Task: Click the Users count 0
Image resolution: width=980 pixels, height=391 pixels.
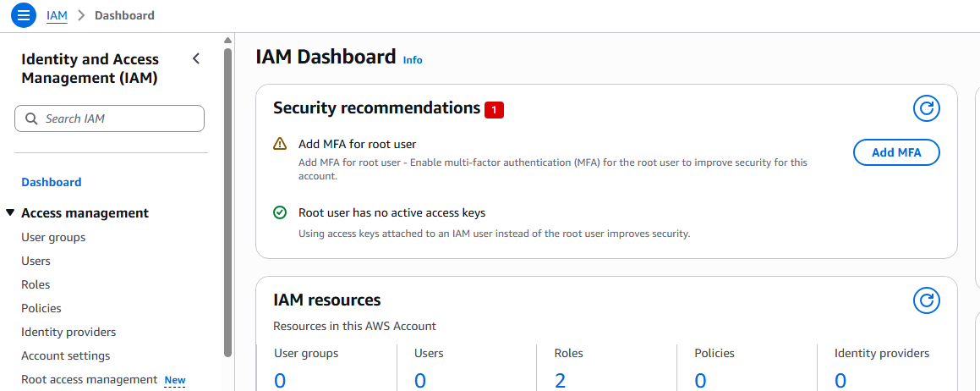Action: click(x=420, y=380)
